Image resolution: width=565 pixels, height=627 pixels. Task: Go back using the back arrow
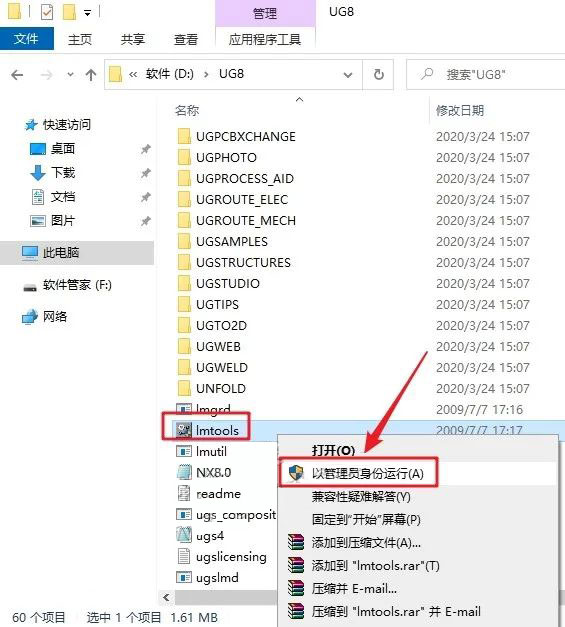17,74
